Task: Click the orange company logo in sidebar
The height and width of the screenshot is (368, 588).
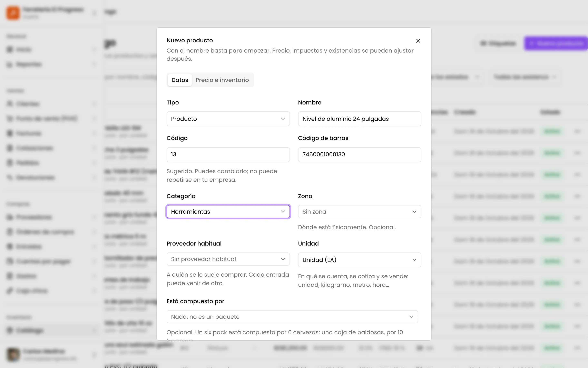Action: tap(13, 13)
